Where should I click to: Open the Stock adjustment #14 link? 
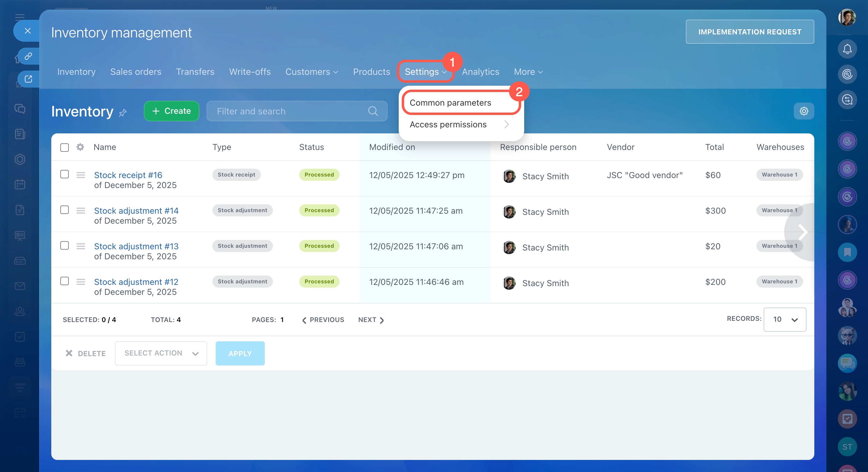click(136, 211)
